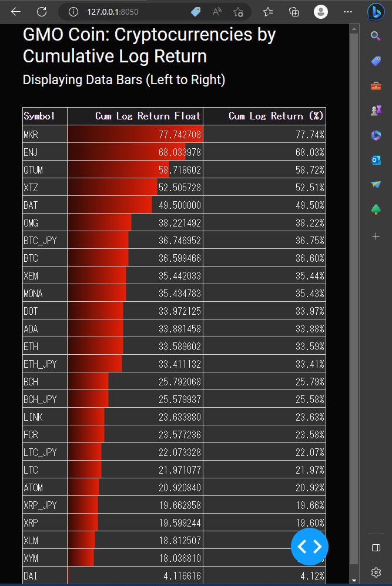Click the Cum Log Return (%) header
The image size is (392, 586).
click(x=264, y=116)
